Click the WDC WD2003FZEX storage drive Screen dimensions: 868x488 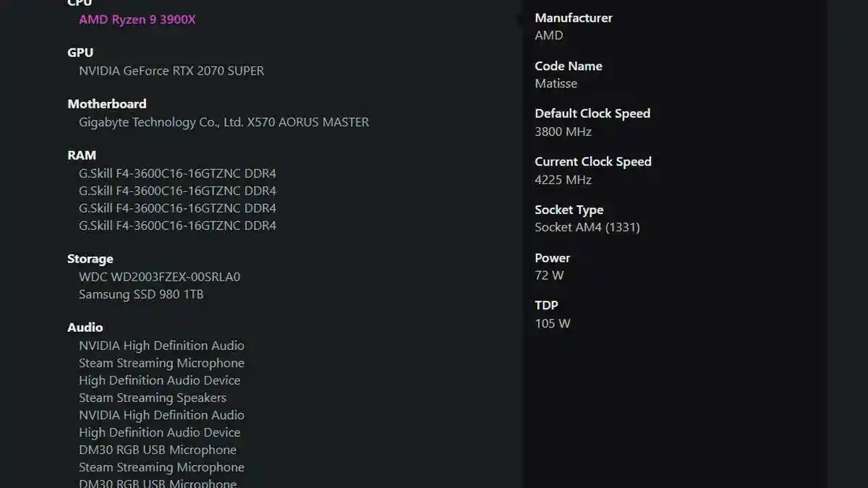pos(159,277)
